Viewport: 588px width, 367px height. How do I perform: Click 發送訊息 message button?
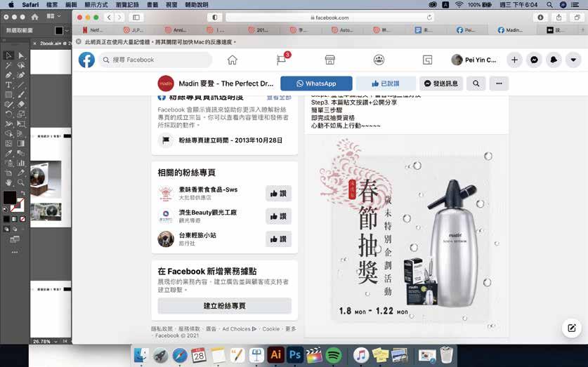click(x=441, y=84)
